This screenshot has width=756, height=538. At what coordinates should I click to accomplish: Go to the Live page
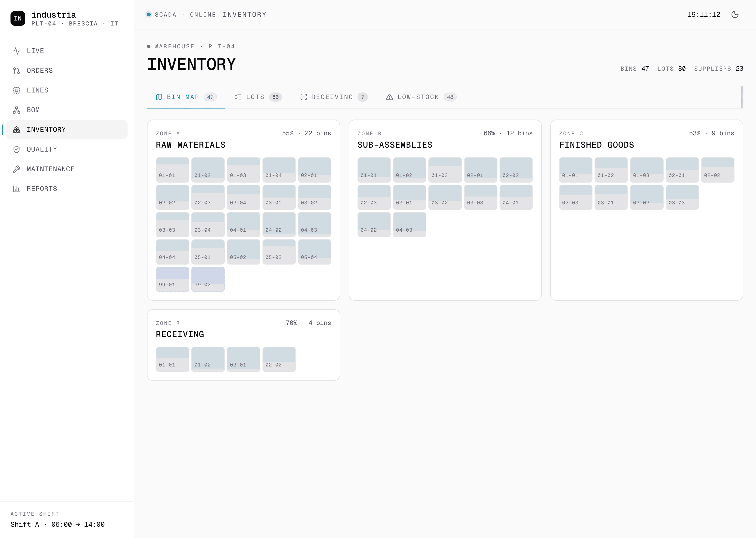point(67,51)
